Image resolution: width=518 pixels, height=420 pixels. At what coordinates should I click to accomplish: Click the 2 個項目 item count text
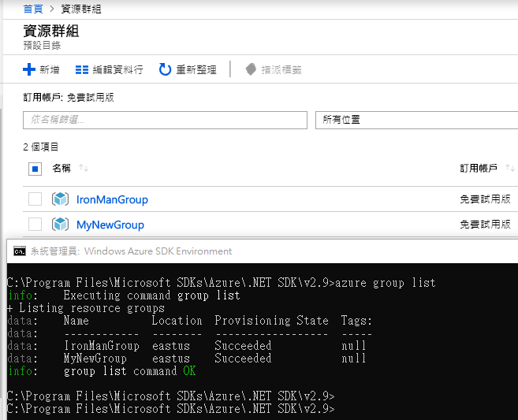[x=41, y=147]
